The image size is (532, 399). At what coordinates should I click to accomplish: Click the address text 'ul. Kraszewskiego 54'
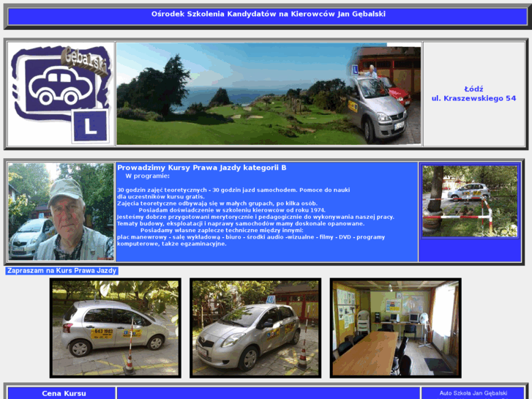point(473,99)
